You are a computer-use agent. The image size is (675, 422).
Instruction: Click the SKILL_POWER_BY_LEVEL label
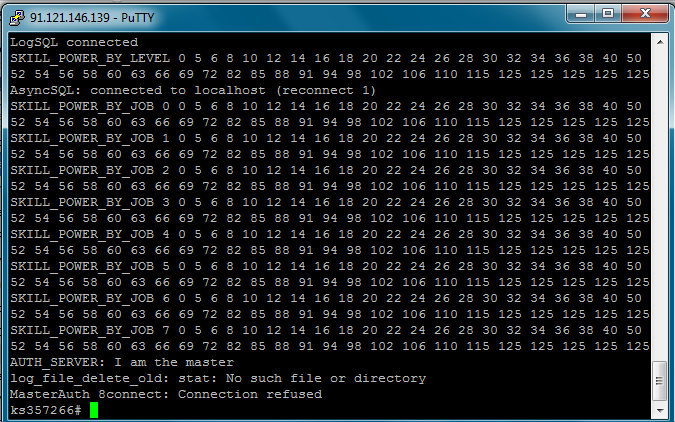pyautogui.click(x=90, y=59)
